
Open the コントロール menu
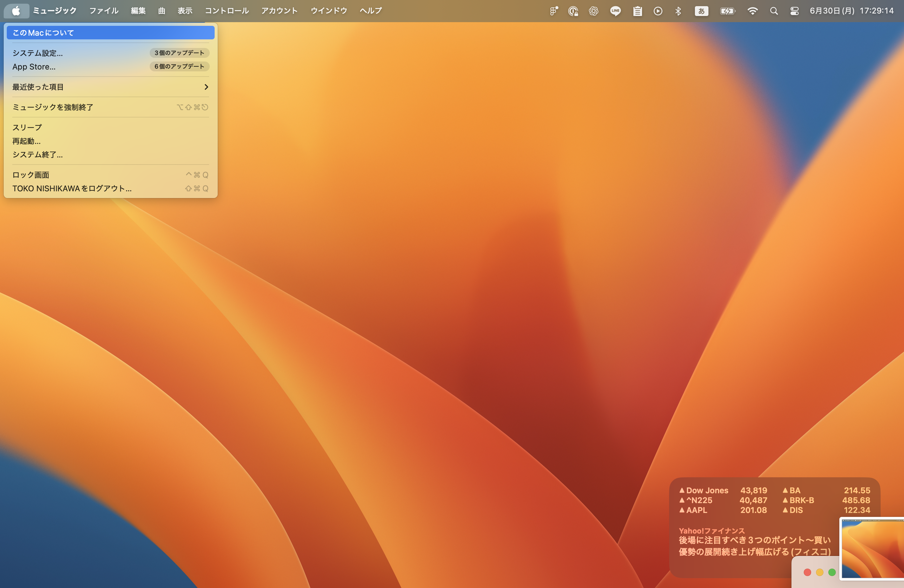point(227,11)
